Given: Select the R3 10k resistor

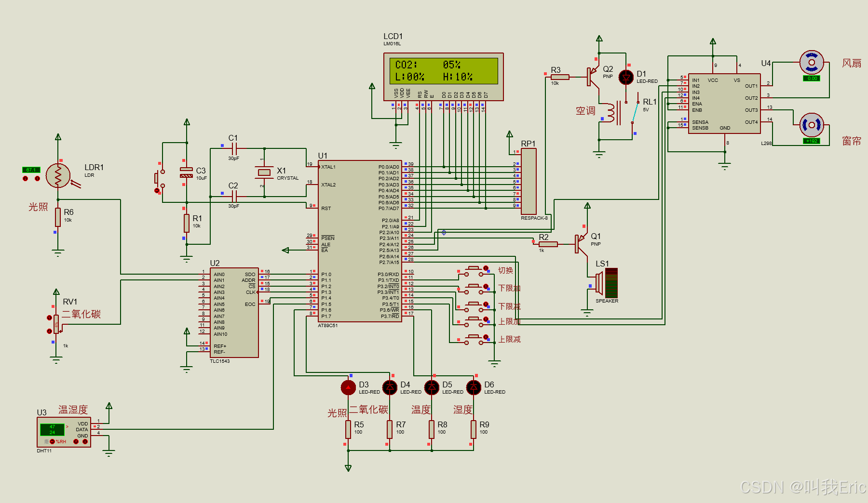Looking at the screenshot, I should 560,77.
